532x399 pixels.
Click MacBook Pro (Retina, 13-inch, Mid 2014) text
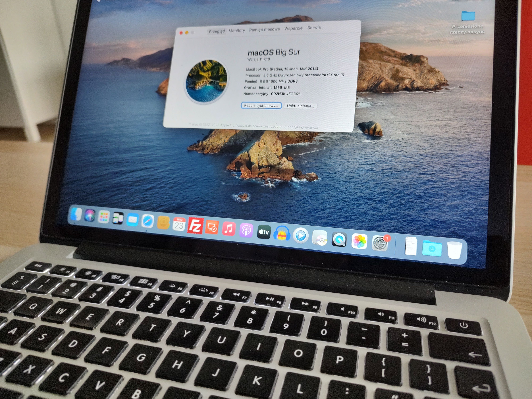pos(282,69)
